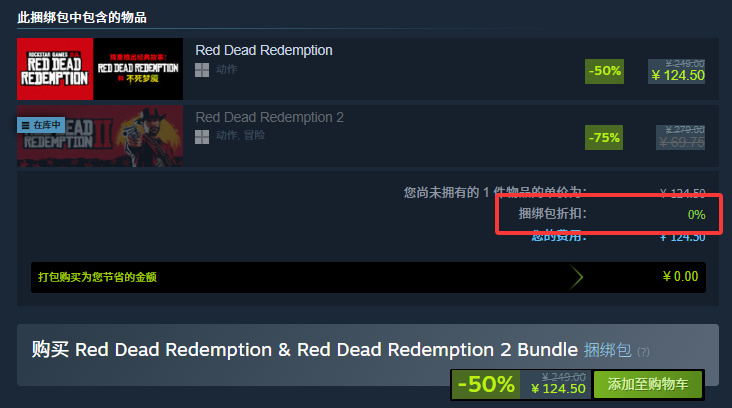
Task: Click the greyed ¥69.75 price of Red Dead Redemption 2
Action: [682, 142]
